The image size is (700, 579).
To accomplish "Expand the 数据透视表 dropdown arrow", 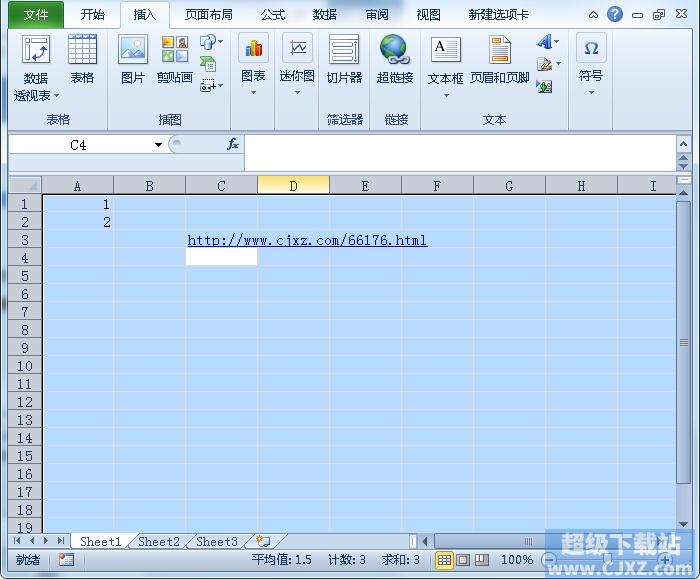I will 56,96.
